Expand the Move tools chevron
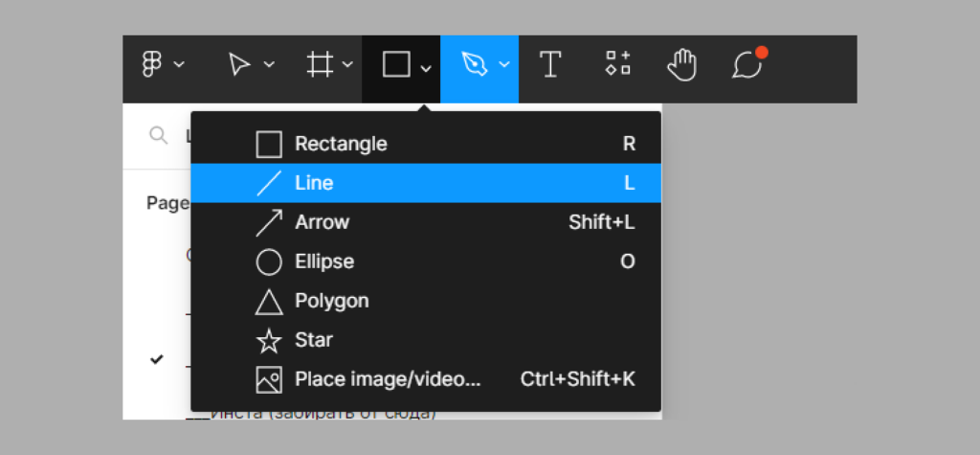Image resolution: width=980 pixels, height=455 pixels. (269, 64)
